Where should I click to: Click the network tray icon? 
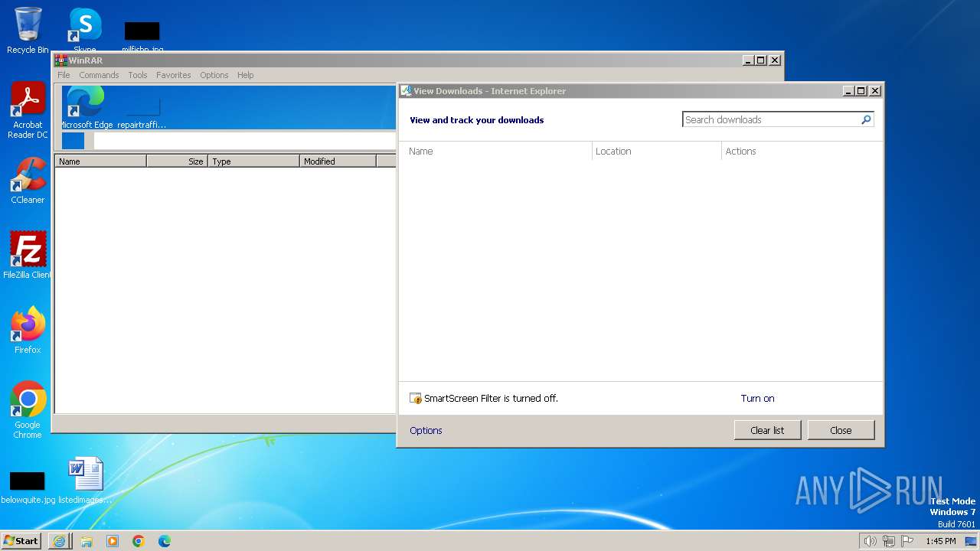click(889, 541)
